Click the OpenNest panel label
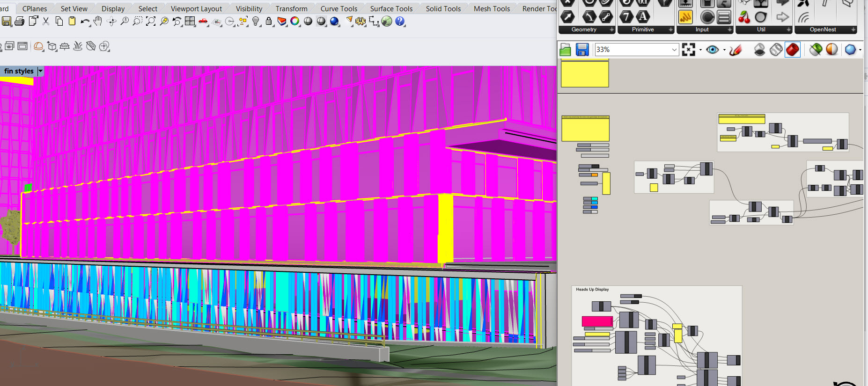The height and width of the screenshot is (386, 868). (x=823, y=29)
